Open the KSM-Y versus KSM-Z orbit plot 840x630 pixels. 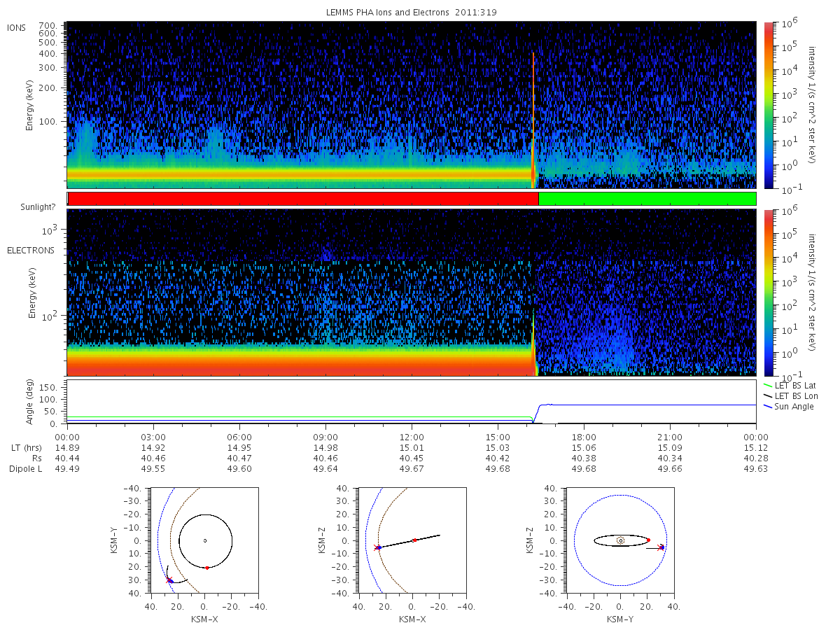click(x=620, y=540)
